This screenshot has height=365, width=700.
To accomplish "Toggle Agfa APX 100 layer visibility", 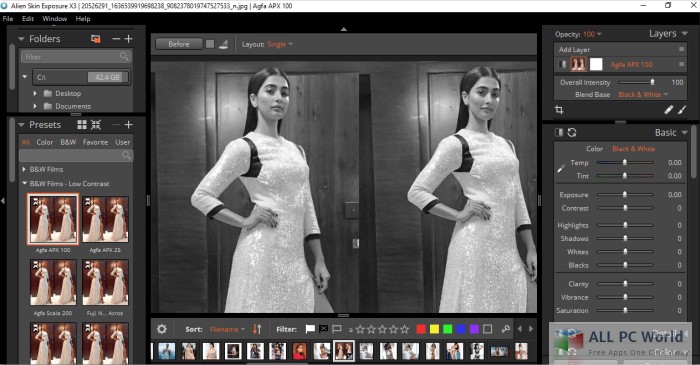I will tap(562, 64).
